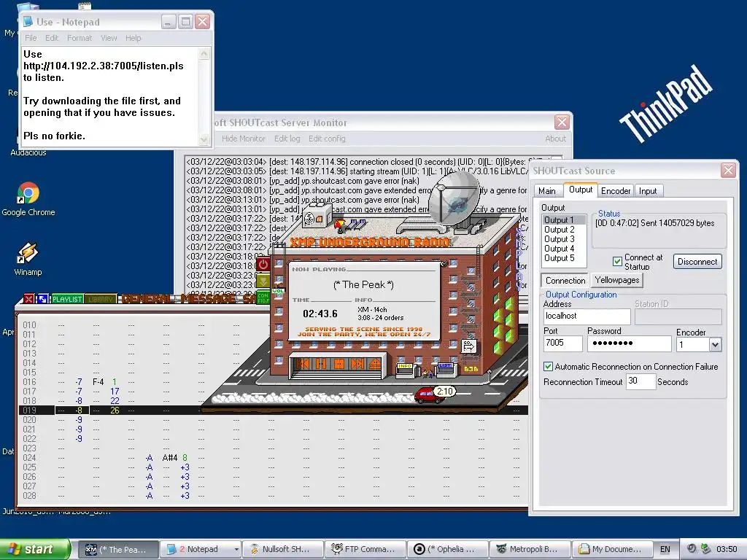The image size is (747, 560).
Task: Switch to XMPlay LIBRARY tab
Action: pyautogui.click(x=101, y=299)
